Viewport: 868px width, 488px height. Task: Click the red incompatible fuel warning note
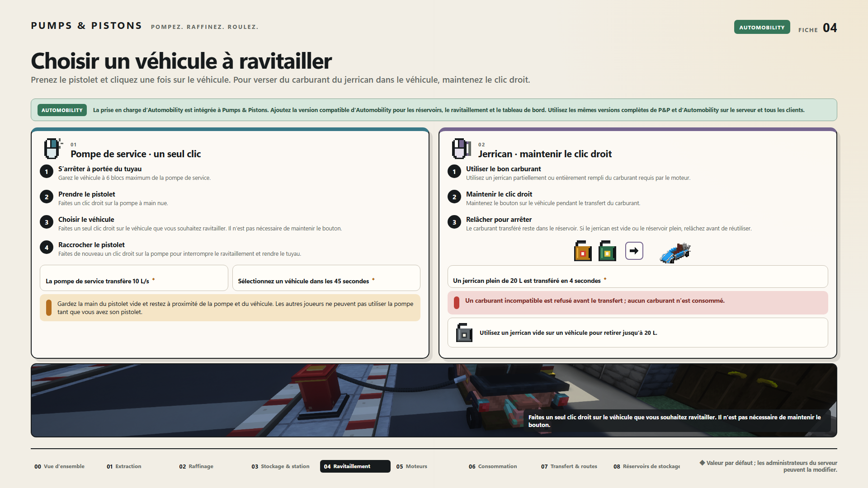tap(638, 303)
